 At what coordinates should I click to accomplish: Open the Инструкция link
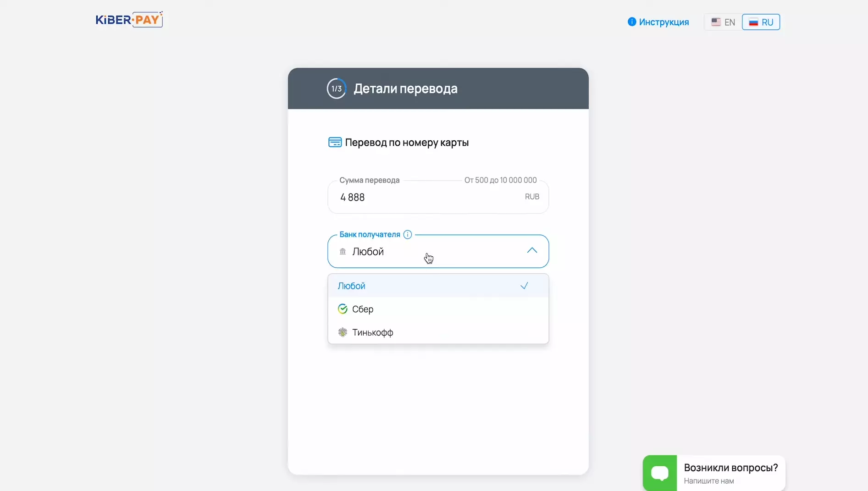click(663, 22)
